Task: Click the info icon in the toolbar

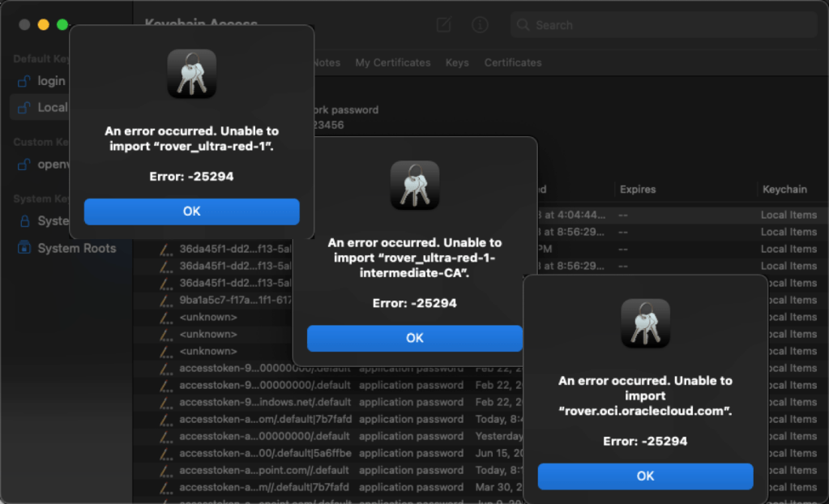Action: click(480, 25)
